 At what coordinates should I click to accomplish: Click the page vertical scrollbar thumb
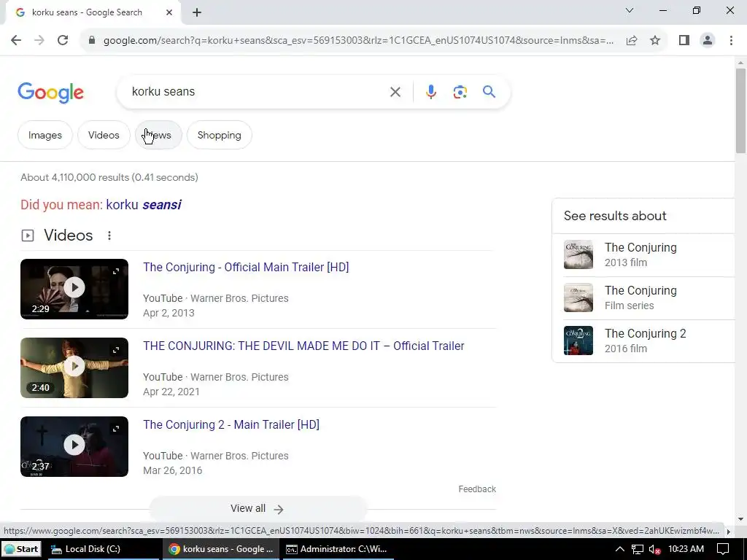coord(740,111)
